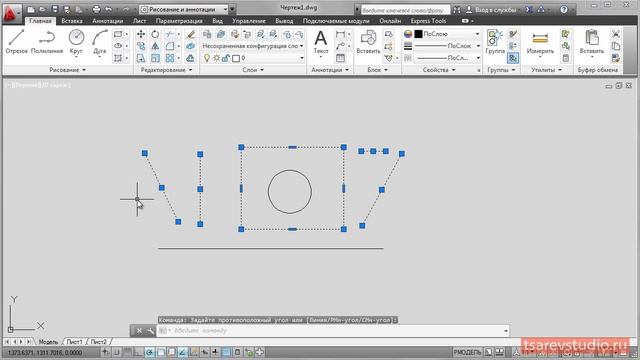Image resolution: width=640 pixels, height=360 pixels.
Task: Click the Offset tool icon
Action: tap(190, 58)
